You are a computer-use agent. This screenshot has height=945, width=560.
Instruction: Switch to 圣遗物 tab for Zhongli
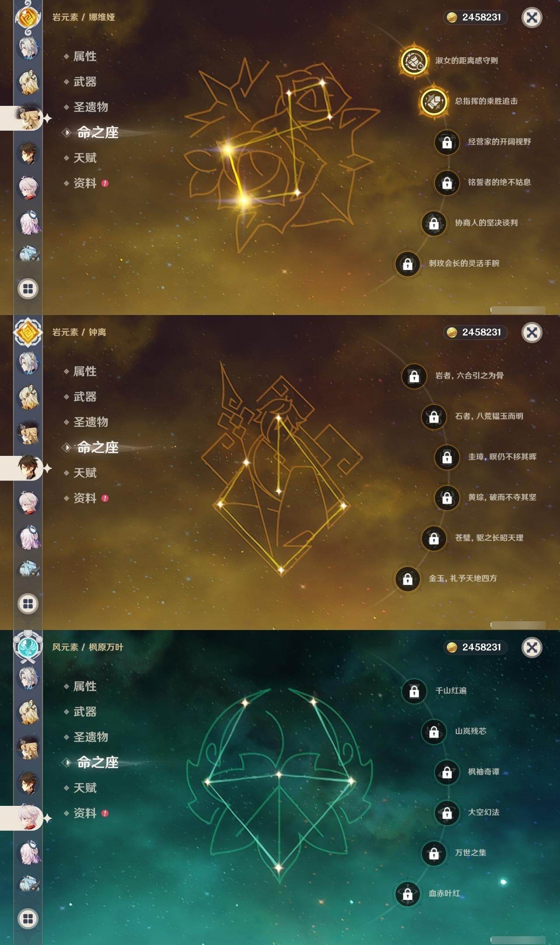91,422
